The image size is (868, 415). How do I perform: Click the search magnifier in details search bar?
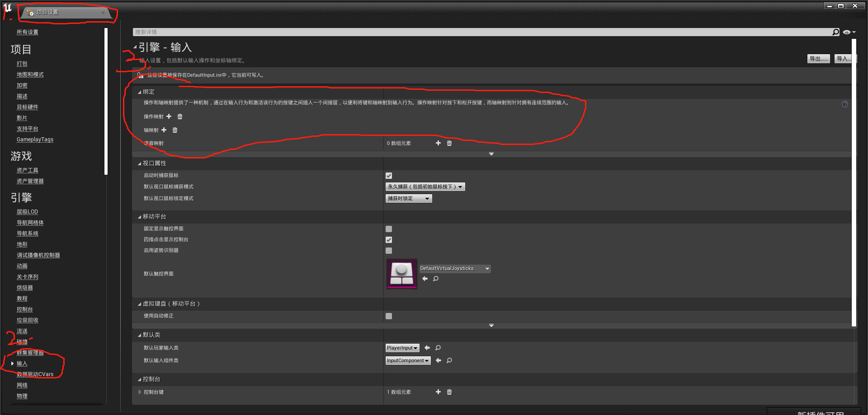[x=836, y=32]
